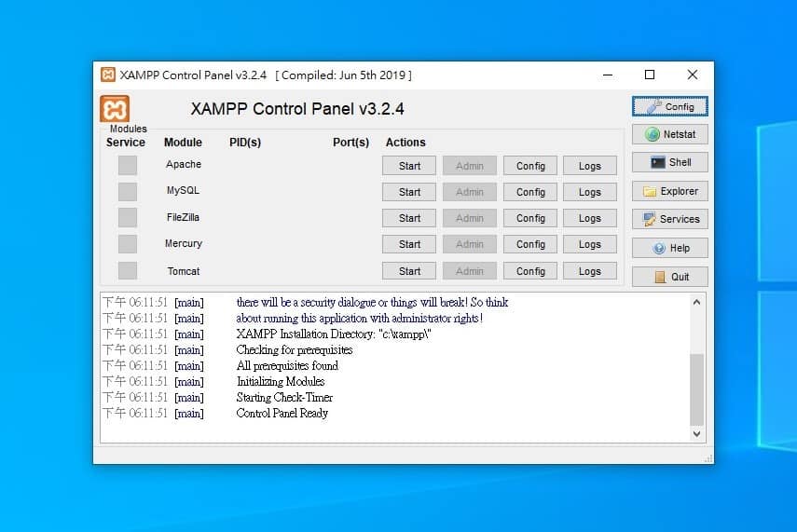Image resolution: width=797 pixels, height=532 pixels.
Task: Open the Apache Config menu
Action: click(530, 166)
